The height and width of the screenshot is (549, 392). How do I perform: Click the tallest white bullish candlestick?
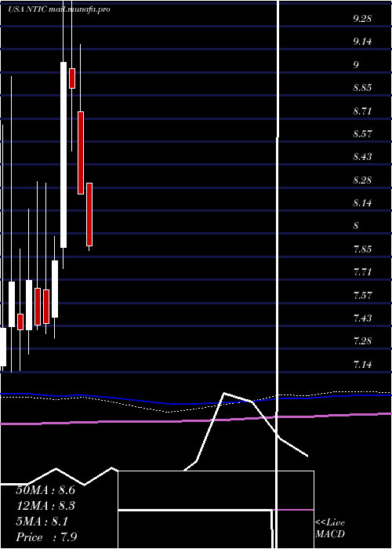pos(64,155)
